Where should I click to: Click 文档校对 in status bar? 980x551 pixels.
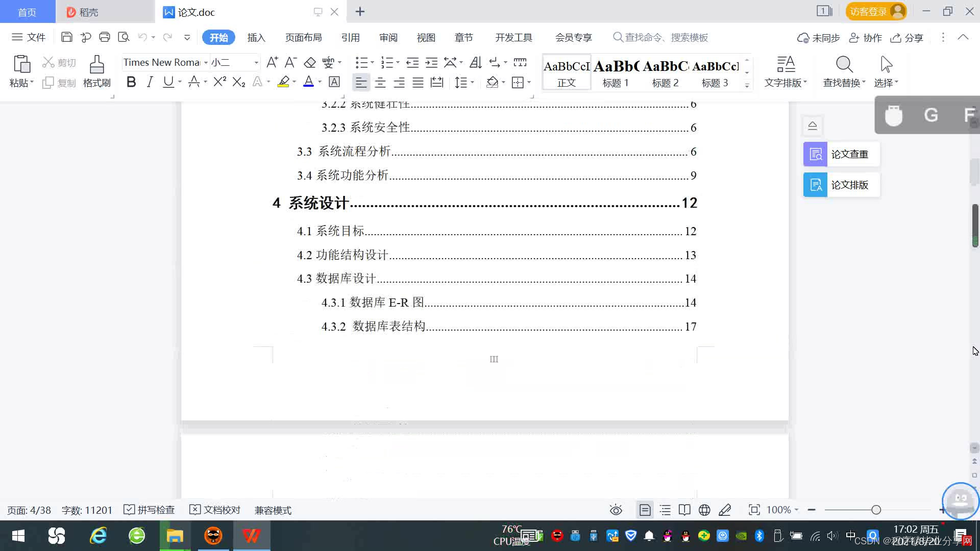tap(215, 510)
